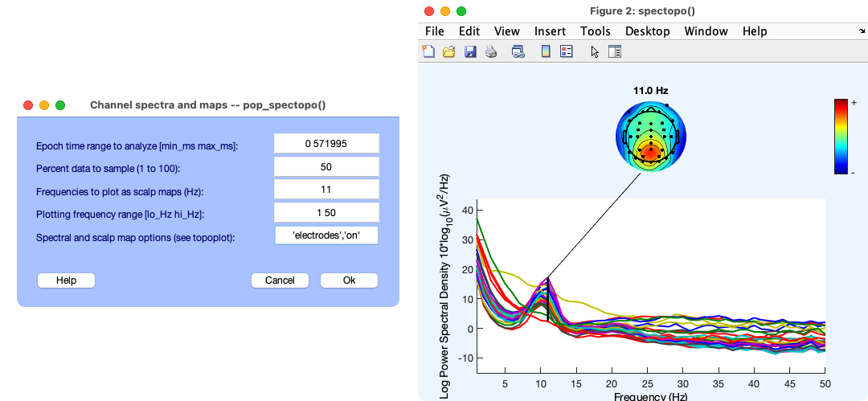Viewport: 868px width, 401px height.
Task: Open the Tools menu
Action: (595, 31)
